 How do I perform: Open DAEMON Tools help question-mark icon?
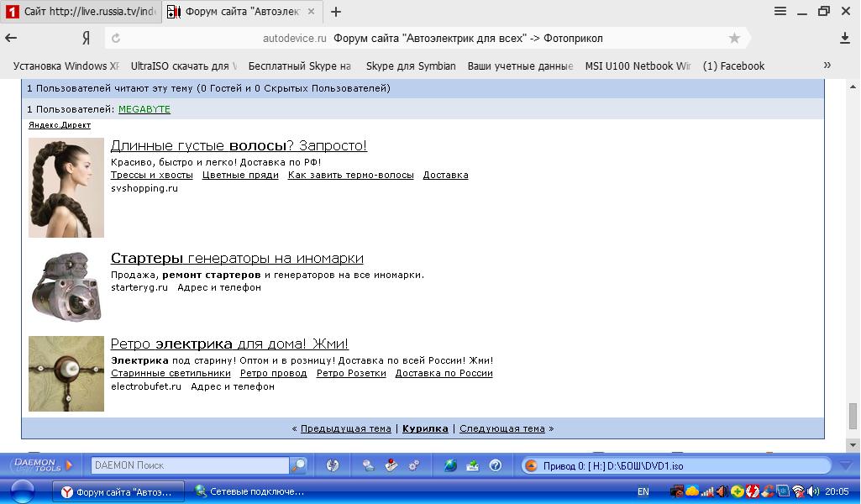tap(496, 465)
